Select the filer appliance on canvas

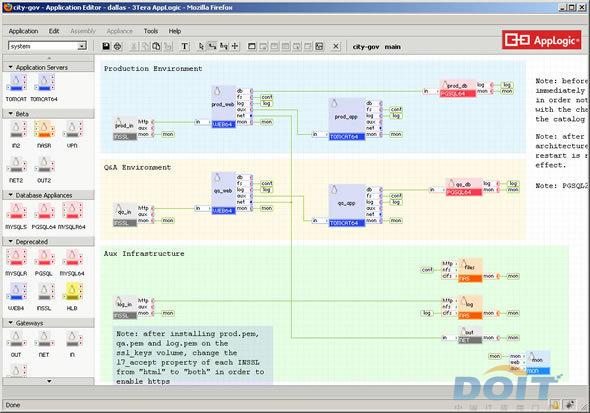[470, 270]
